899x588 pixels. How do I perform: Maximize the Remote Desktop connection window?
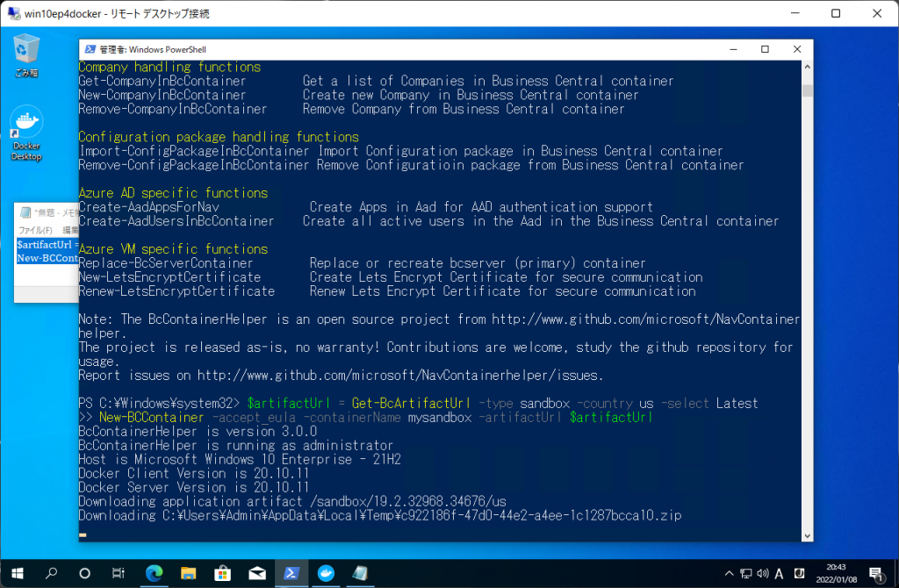pos(836,13)
